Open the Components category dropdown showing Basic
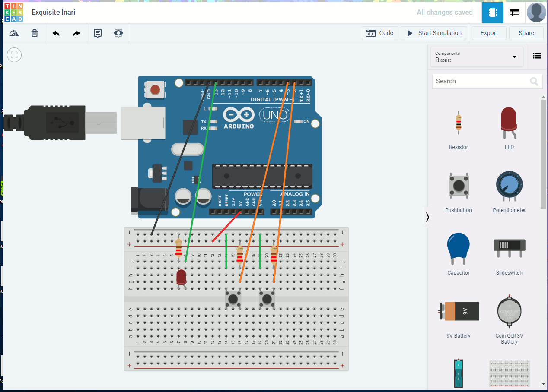Screen dimensions: 548x392 point(477,57)
